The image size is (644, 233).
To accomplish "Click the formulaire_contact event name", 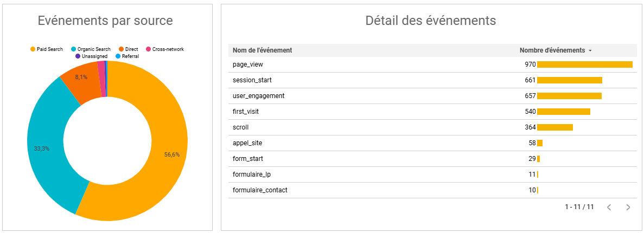I will point(260,190).
